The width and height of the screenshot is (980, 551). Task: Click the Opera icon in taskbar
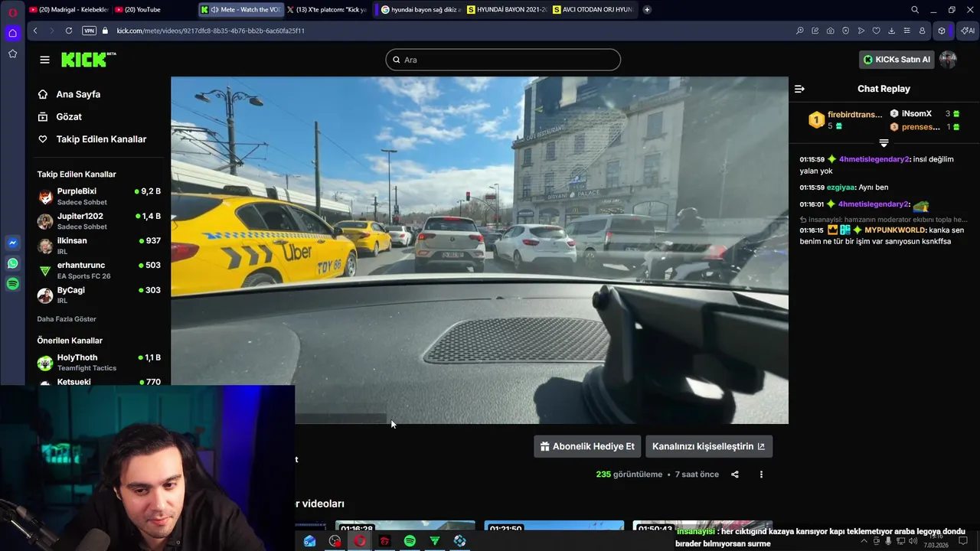click(x=360, y=541)
